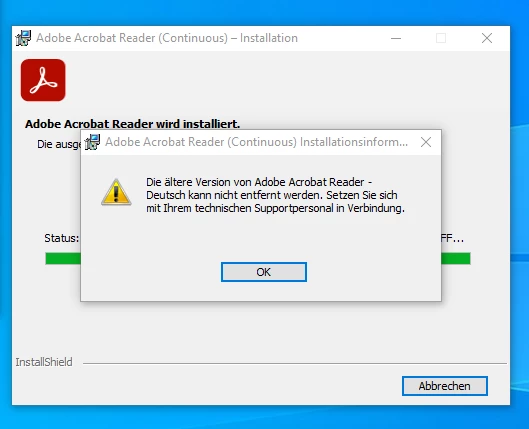
Task: Click the Status label
Action: coord(61,238)
